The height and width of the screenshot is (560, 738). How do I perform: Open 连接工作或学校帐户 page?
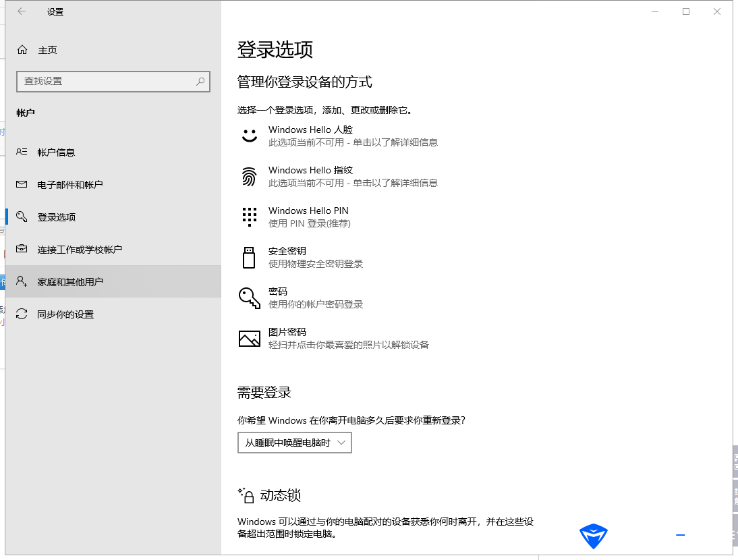[x=113, y=250]
